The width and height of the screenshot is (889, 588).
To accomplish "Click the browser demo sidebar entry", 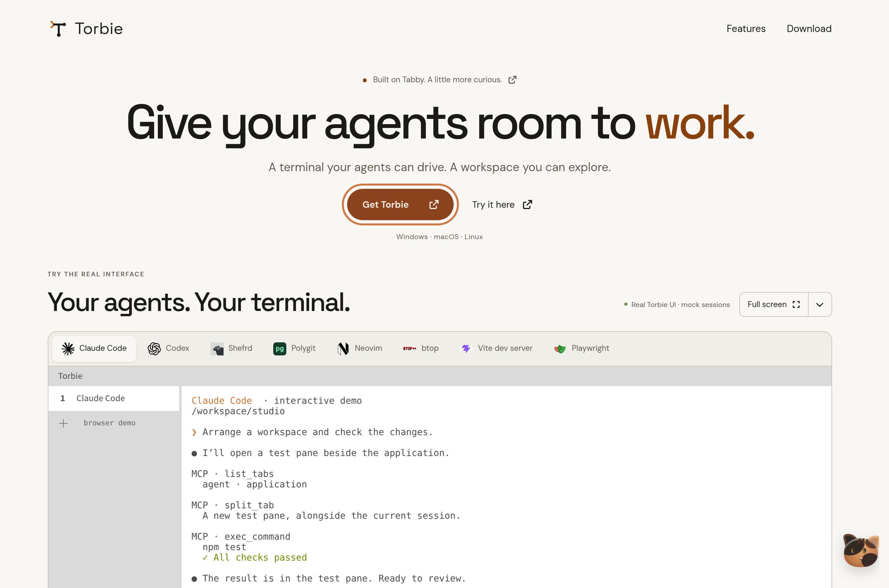I will tap(109, 423).
